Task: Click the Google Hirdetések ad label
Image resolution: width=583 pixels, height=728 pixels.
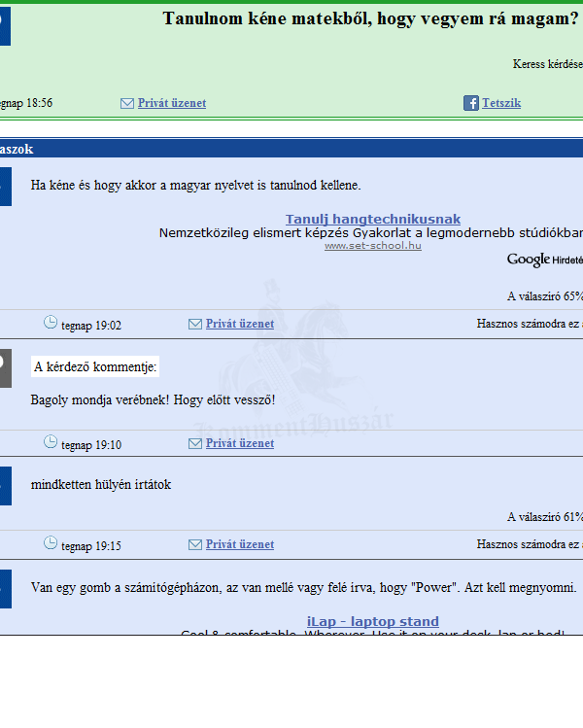Action: [x=544, y=260]
